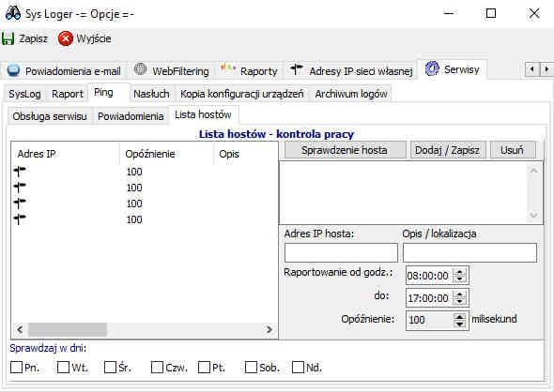The image size is (554, 392).
Task: Sort by the Adres IP column header
Action: point(66,154)
